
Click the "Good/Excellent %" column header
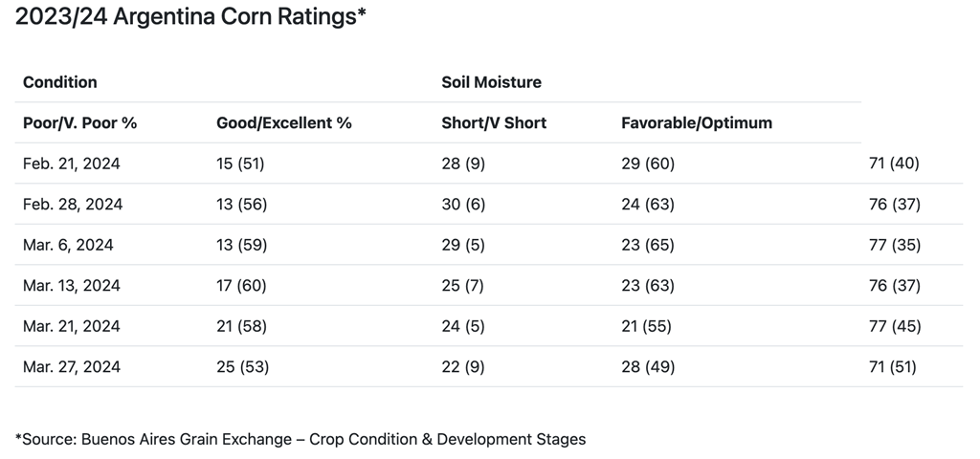click(x=284, y=123)
